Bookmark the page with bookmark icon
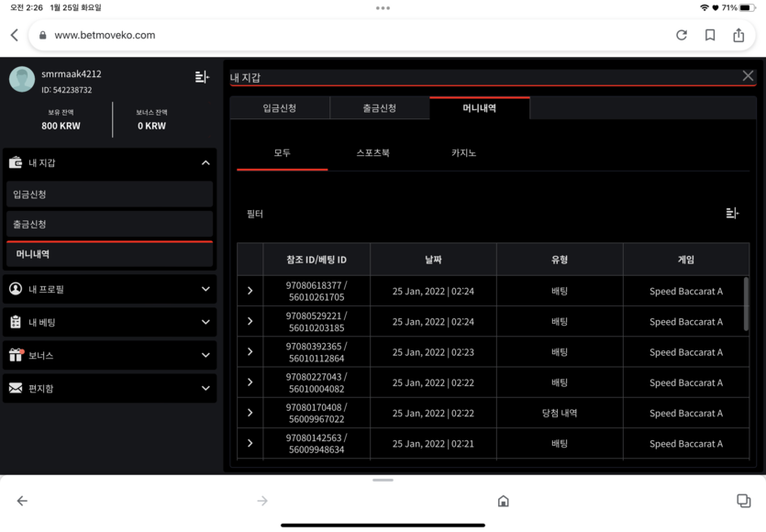The width and height of the screenshot is (766, 532). click(x=710, y=35)
